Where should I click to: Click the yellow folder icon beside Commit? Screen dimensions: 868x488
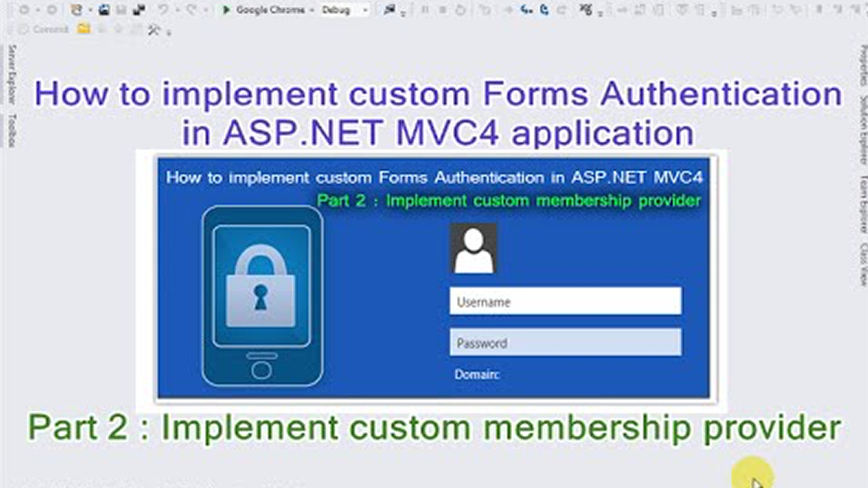tap(83, 30)
